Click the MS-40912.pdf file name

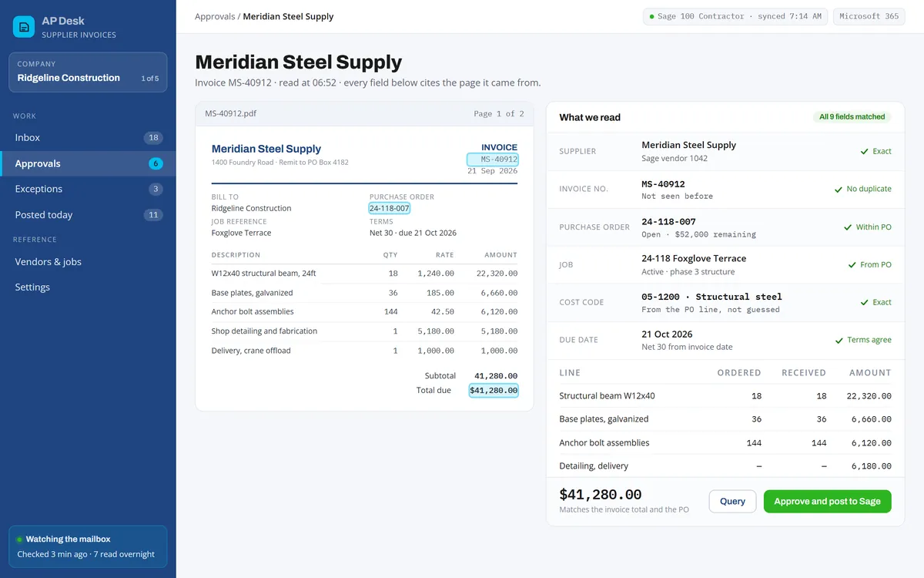coord(230,113)
